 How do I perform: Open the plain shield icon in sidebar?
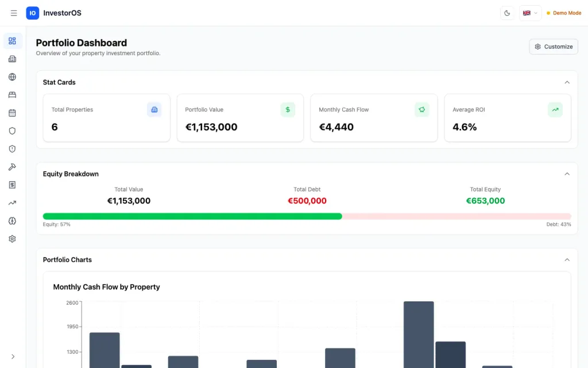(x=13, y=131)
